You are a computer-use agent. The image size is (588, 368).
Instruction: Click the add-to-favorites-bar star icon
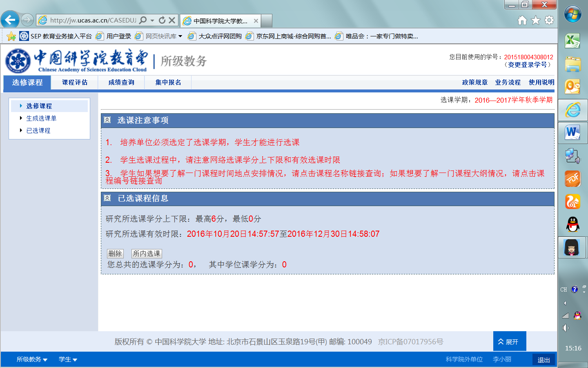click(x=11, y=36)
